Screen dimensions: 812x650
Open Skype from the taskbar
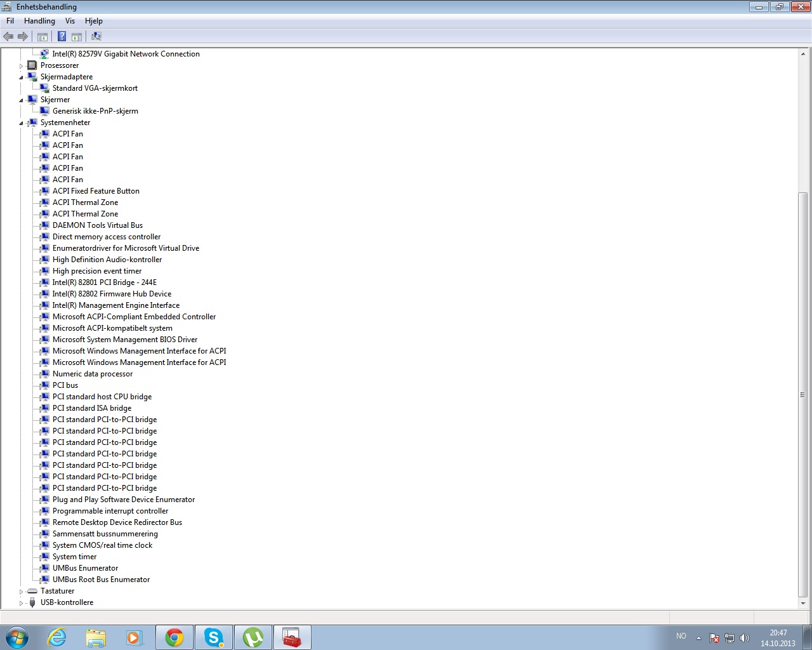(x=214, y=637)
